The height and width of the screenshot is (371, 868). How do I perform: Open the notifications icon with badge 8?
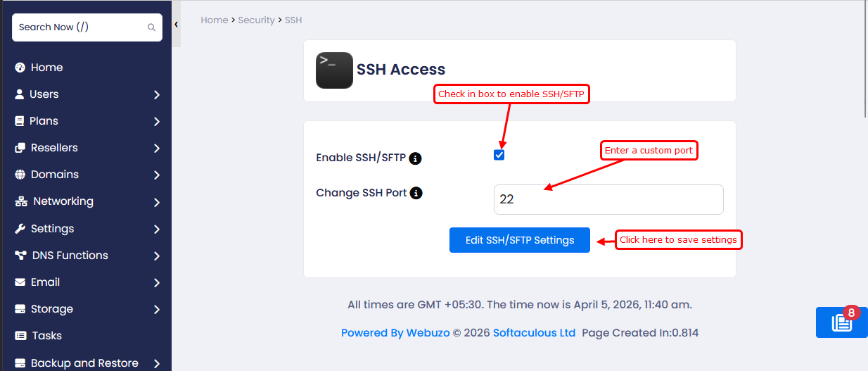tap(841, 322)
